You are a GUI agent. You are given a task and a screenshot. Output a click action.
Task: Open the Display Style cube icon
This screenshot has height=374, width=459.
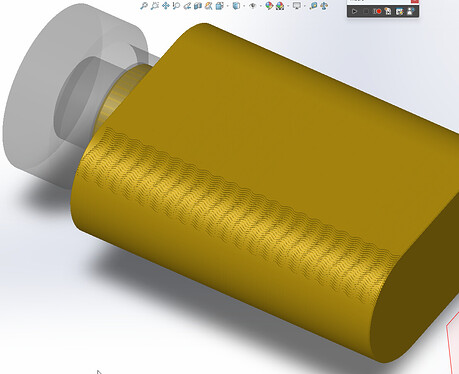coord(236,6)
